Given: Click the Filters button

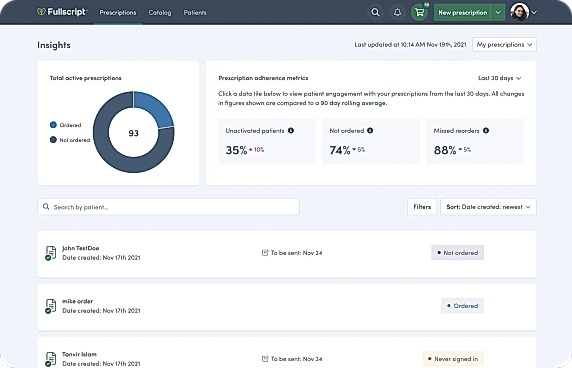Looking at the screenshot, I should [x=422, y=207].
